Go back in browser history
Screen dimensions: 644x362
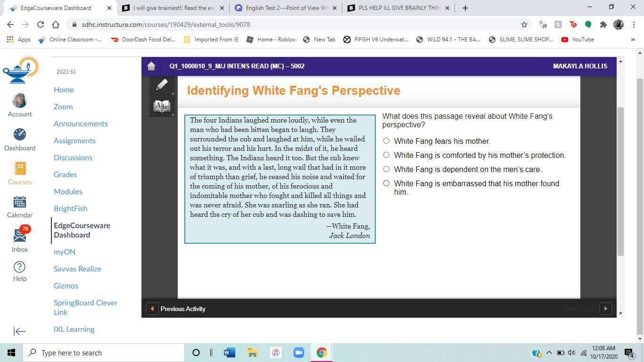click(x=10, y=25)
